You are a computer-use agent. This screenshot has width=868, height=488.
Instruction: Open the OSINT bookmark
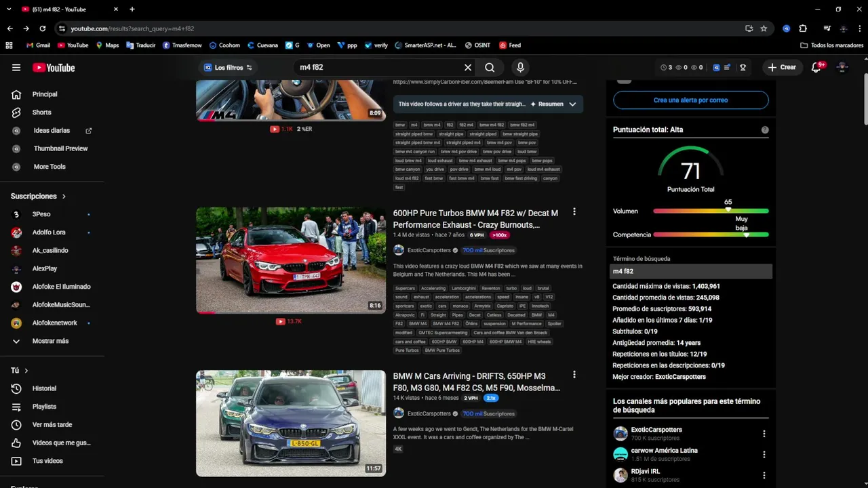point(477,45)
